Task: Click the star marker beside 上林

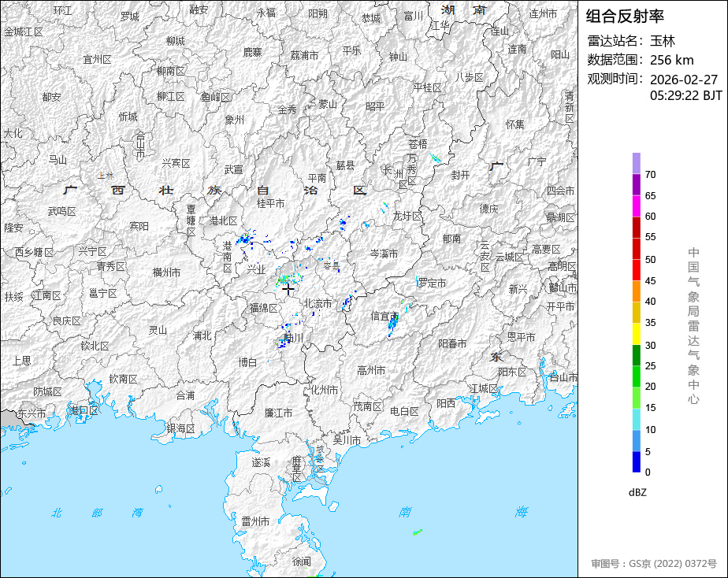Action: click(110, 175)
